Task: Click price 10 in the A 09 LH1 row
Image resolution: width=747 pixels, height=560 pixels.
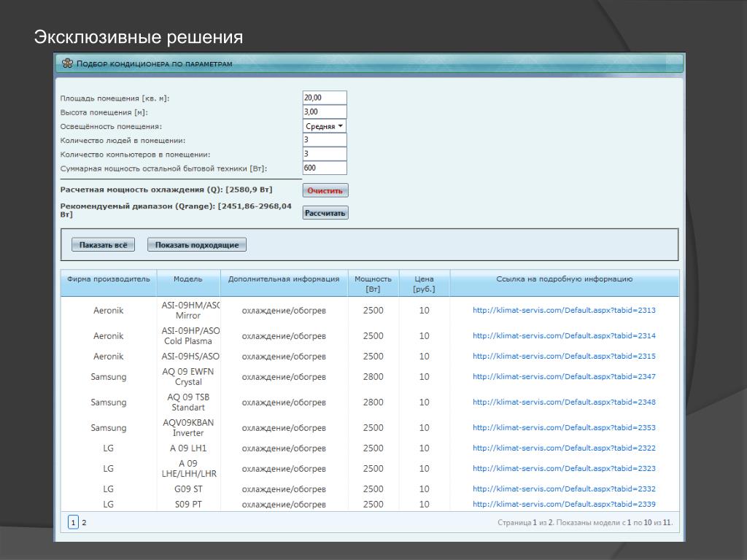Action: (424, 448)
